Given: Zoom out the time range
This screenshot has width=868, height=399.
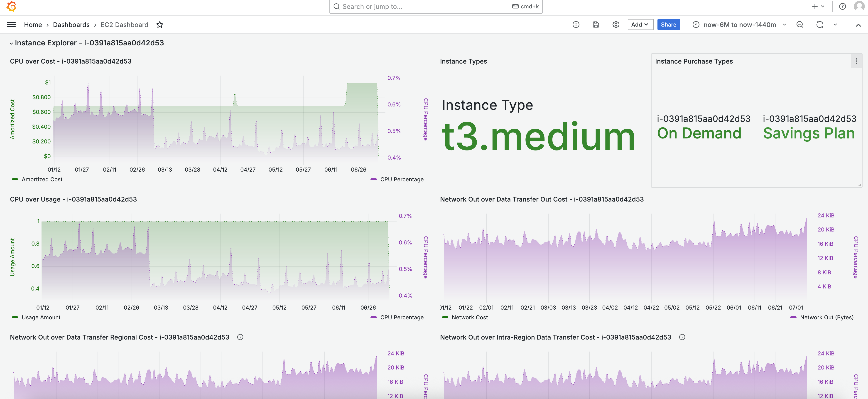Looking at the screenshot, I should point(799,25).
